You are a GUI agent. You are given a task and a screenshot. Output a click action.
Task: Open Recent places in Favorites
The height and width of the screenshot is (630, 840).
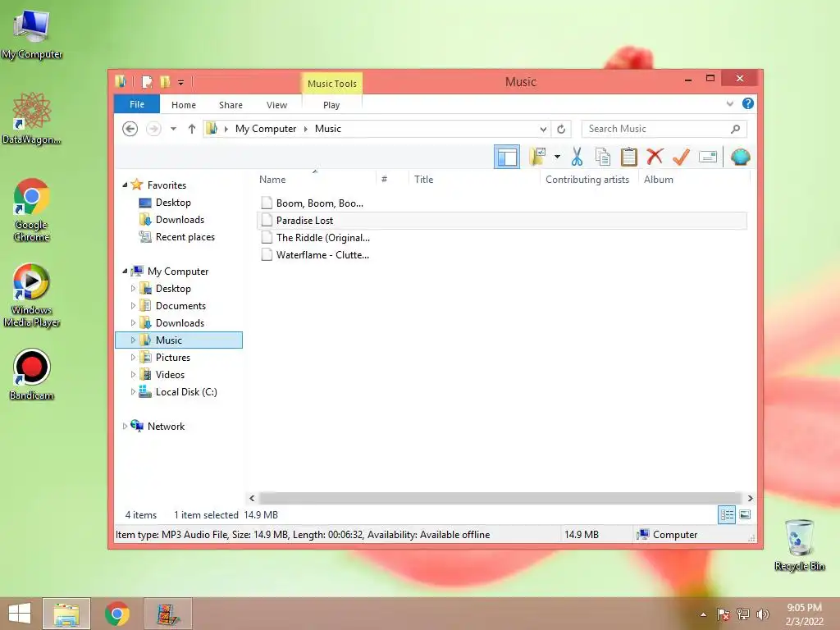(185, 237)
